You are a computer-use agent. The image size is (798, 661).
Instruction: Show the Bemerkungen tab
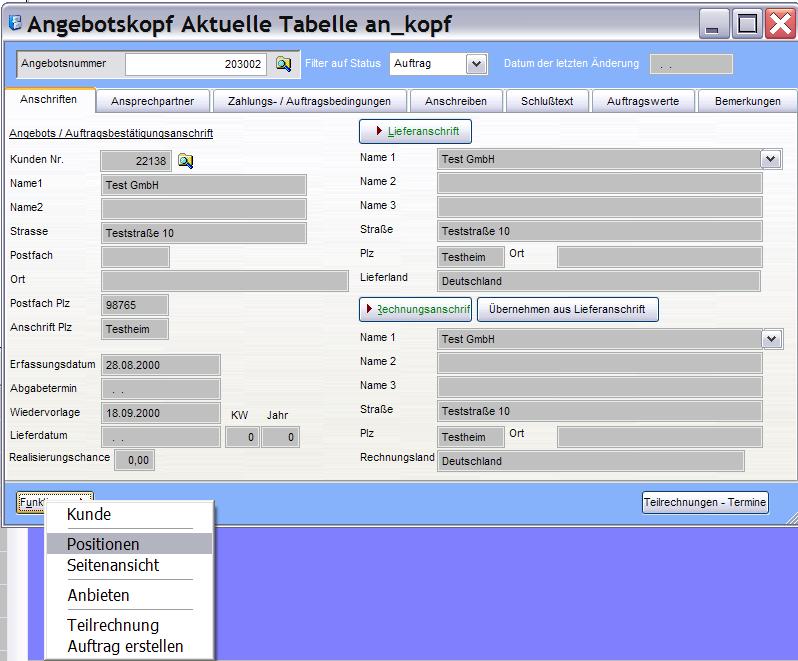(x=748, y=101)
